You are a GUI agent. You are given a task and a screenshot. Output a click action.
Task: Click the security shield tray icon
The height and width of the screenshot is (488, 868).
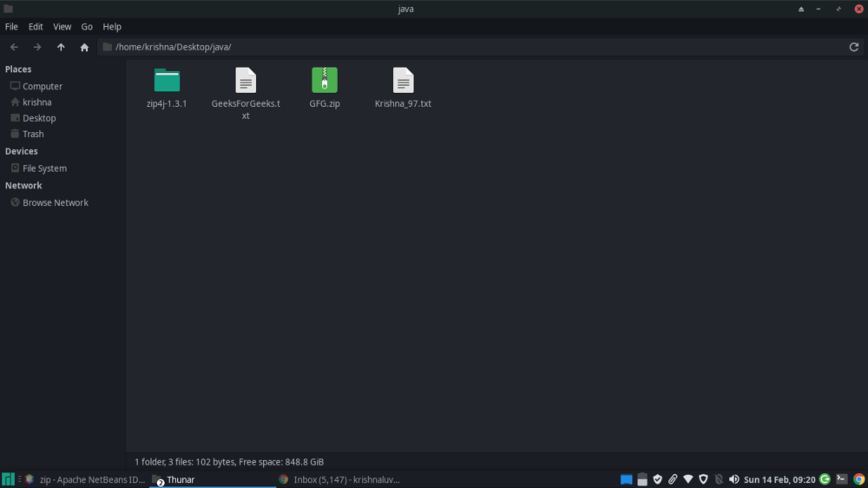tap(704, 479)
